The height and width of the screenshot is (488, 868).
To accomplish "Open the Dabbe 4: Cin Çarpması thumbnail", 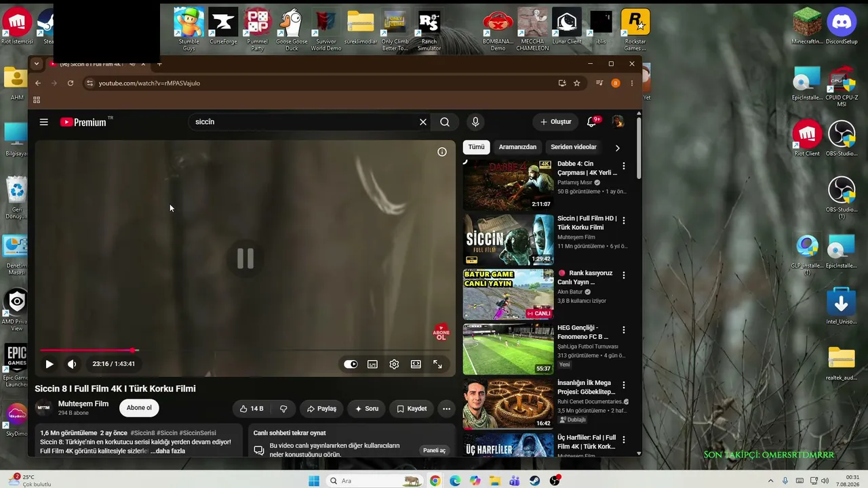I will (x=508, y=185).
